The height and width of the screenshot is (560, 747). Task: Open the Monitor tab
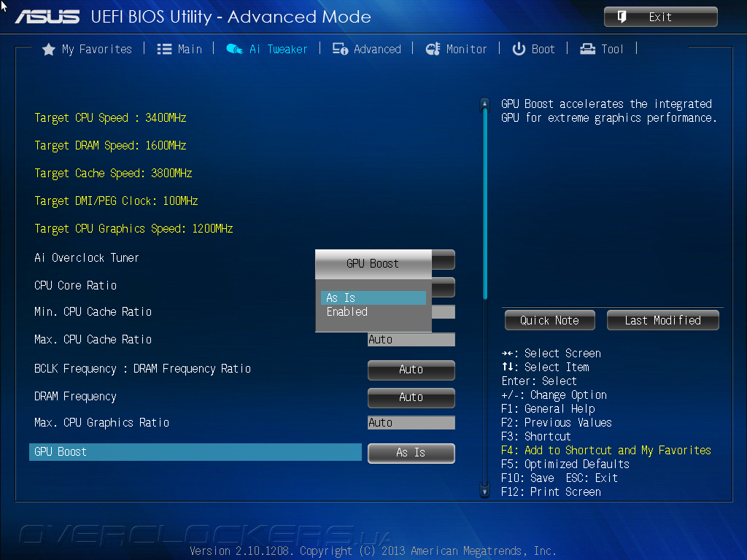[x=457, y=49]
